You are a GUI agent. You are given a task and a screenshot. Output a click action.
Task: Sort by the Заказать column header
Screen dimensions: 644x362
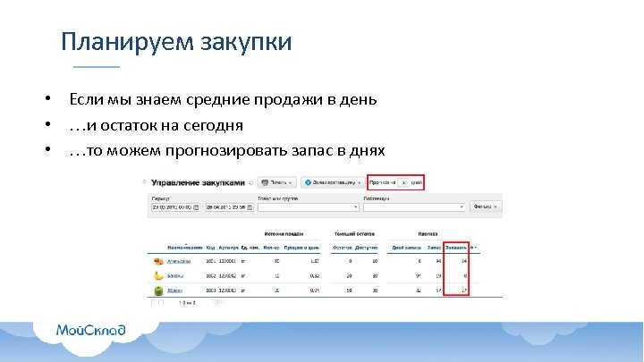[x=456, y=248]
